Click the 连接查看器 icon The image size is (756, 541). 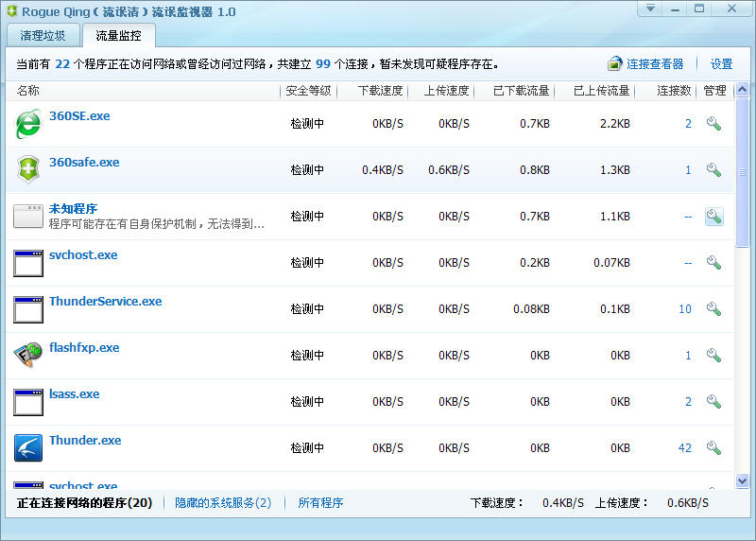coord(614,64)
